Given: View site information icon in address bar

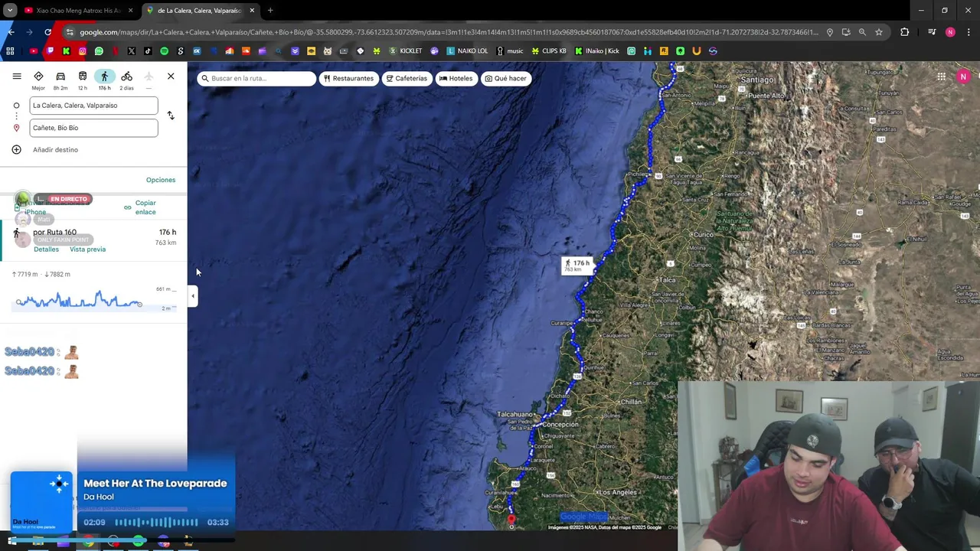Looking at the screenshot, I should pyautogui.click(x=70, y=32).
